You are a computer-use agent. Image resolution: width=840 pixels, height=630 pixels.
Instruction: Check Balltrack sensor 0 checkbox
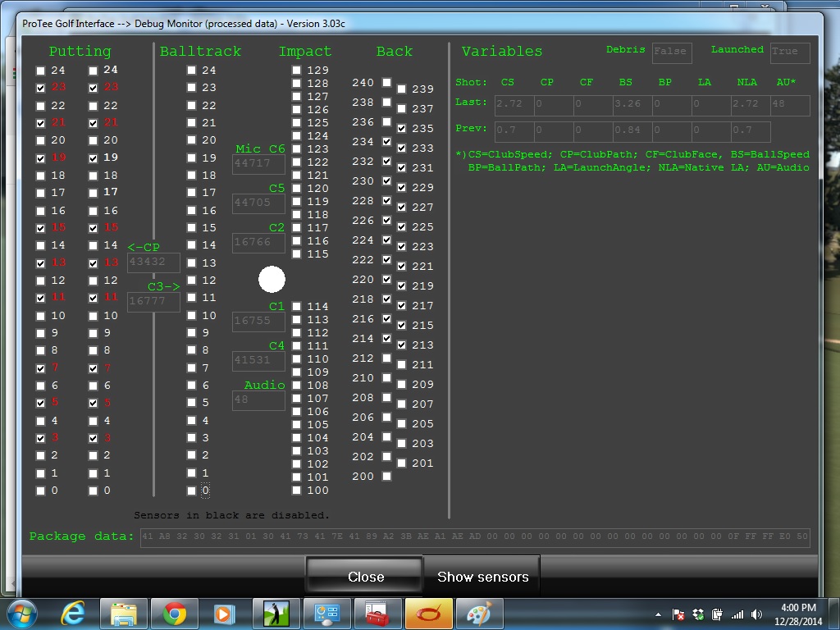[x=191, y=491]
